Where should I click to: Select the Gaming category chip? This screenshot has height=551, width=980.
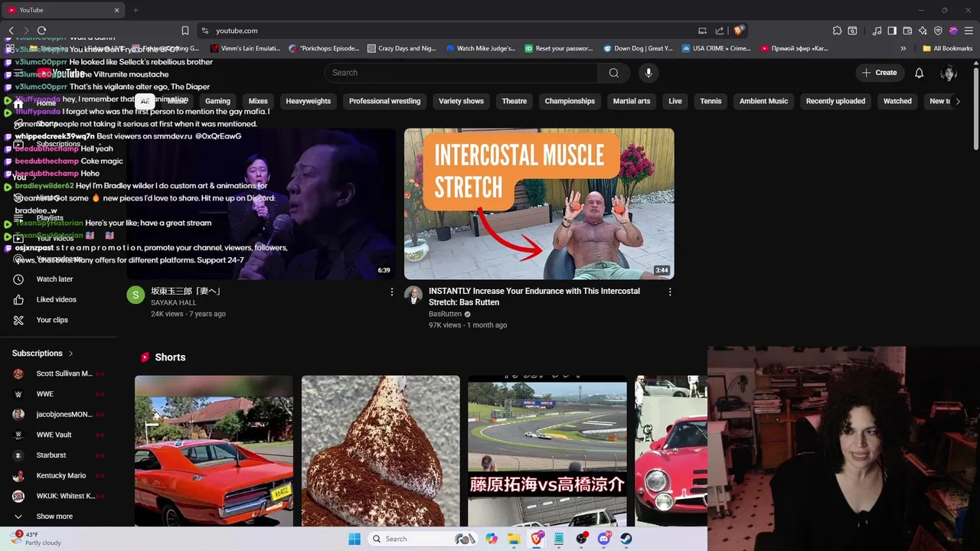pos(217,101)
